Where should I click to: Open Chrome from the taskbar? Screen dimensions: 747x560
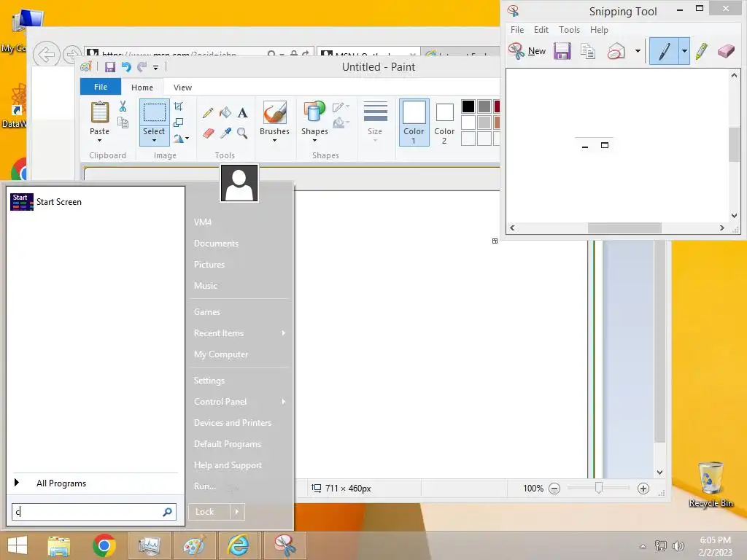pos(104,545)
